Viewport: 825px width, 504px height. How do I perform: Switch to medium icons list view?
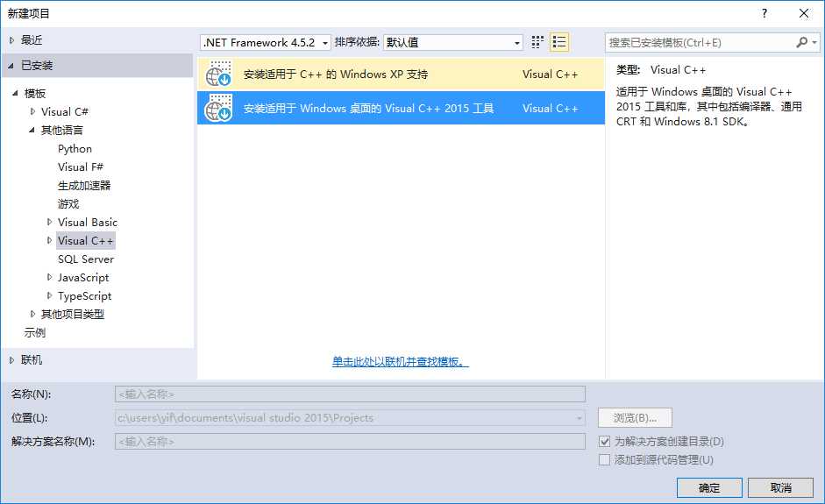[559, 42]
